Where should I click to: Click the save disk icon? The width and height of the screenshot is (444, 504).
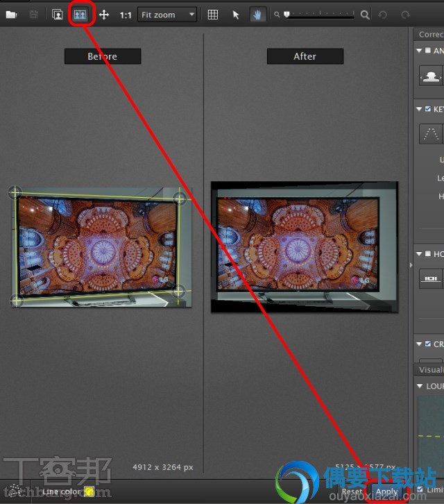(x=33, y=15)
